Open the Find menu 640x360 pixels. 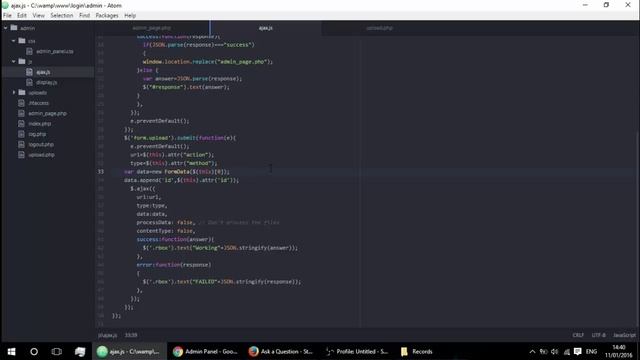click(84, 16)
